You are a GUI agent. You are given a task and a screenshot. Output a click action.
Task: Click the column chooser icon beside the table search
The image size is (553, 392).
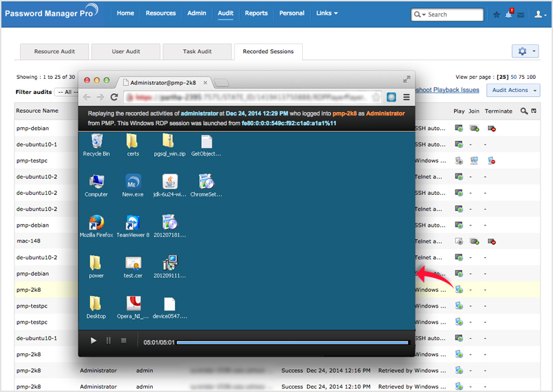click(x=534, y=111)
